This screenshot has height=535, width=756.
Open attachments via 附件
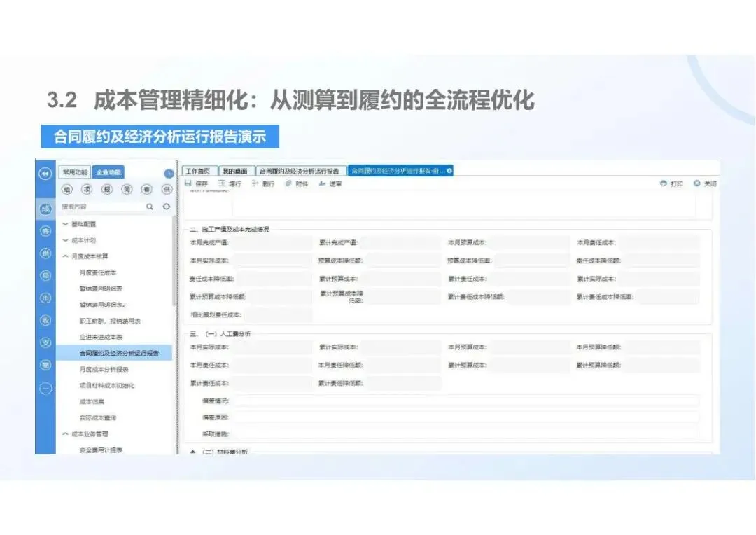[x=297, y=183]
